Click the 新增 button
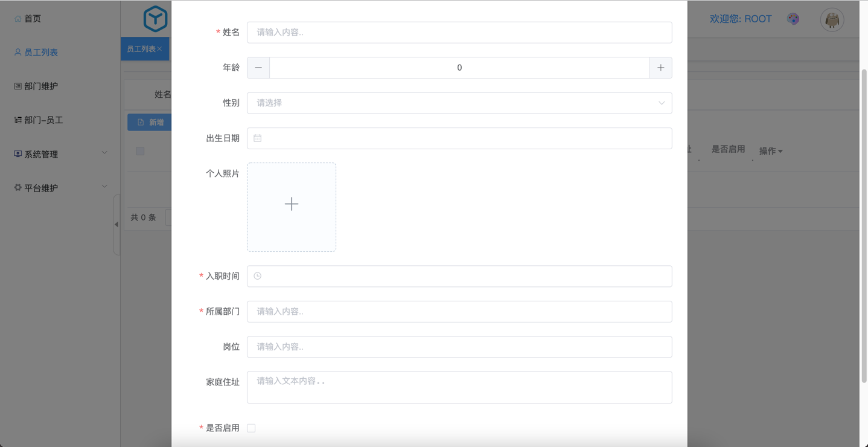This screenshot has width=868, height=447. 150,122
